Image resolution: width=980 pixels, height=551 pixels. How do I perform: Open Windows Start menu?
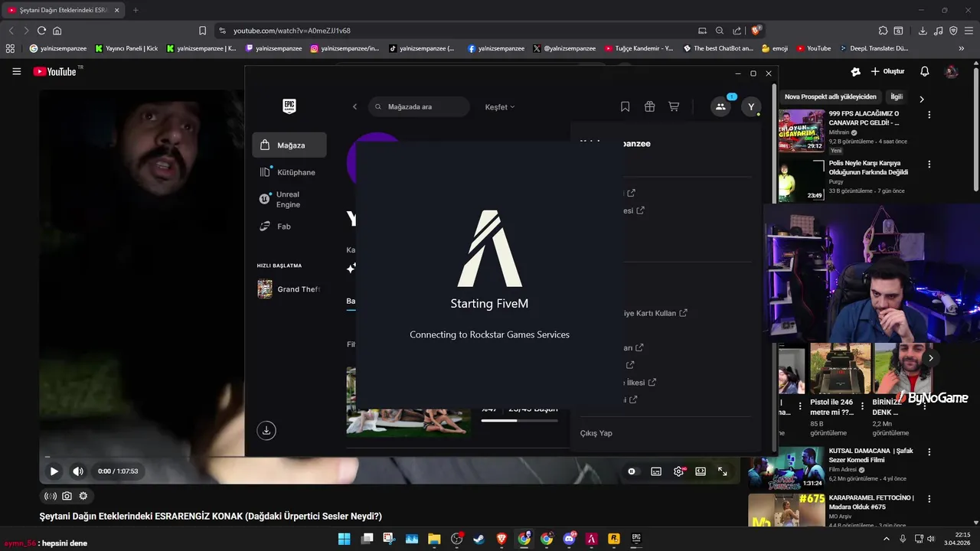[344, 539]
